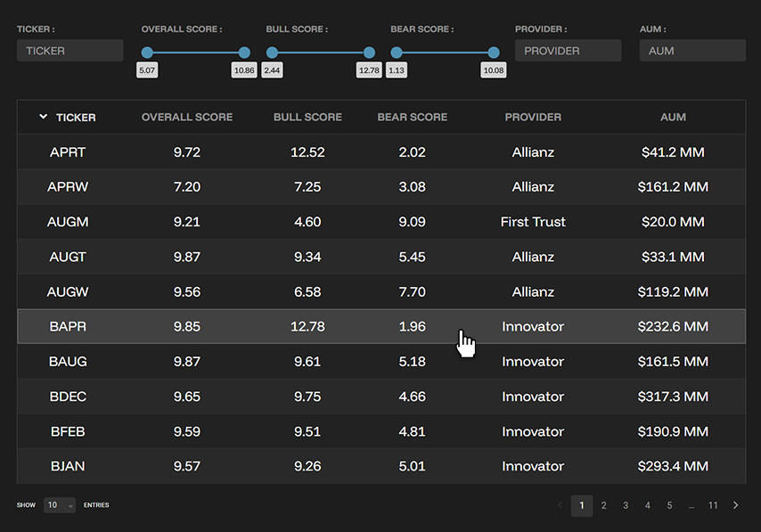
Task: Sort the table by PROVIDER column
Action: click(532, 117)
